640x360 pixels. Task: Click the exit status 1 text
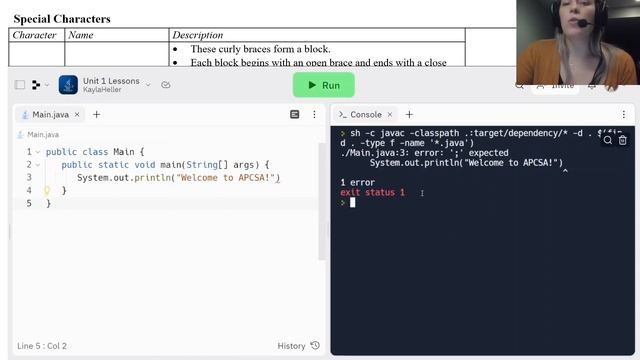(372, 192)
